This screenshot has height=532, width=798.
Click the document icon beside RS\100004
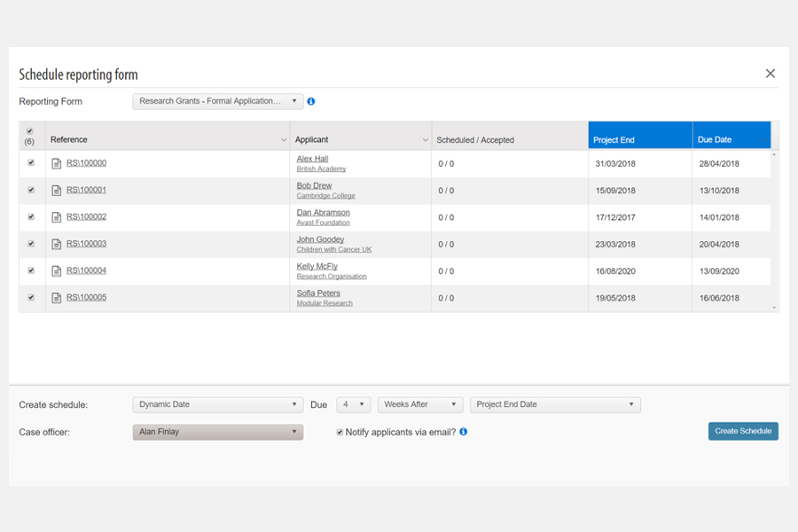pyautogui.click(x=57, y=271)
